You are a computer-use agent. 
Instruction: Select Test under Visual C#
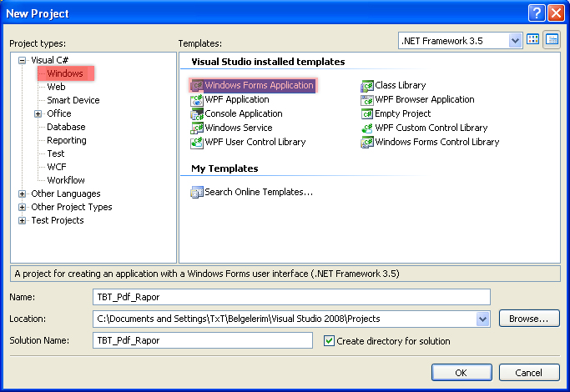[x=56, y=153]
